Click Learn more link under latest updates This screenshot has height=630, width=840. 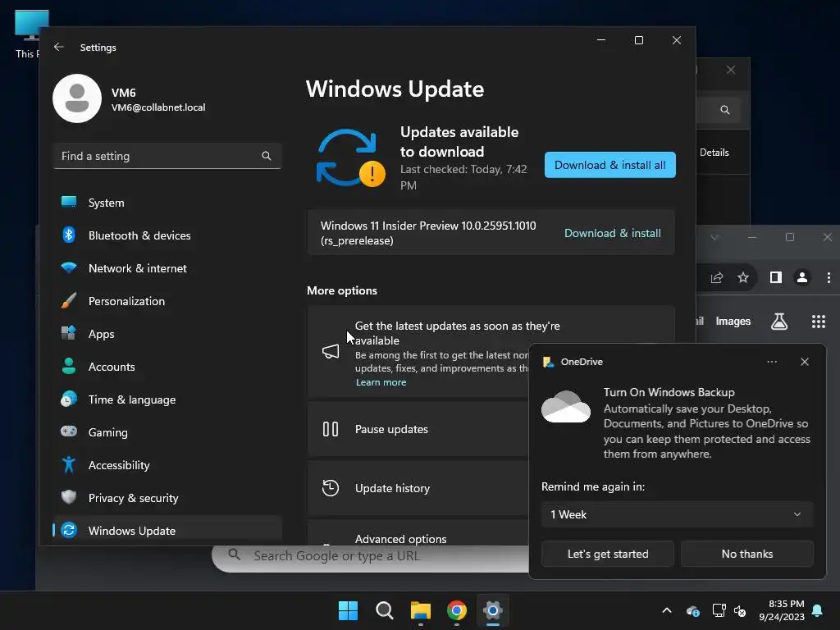[381, 382]
